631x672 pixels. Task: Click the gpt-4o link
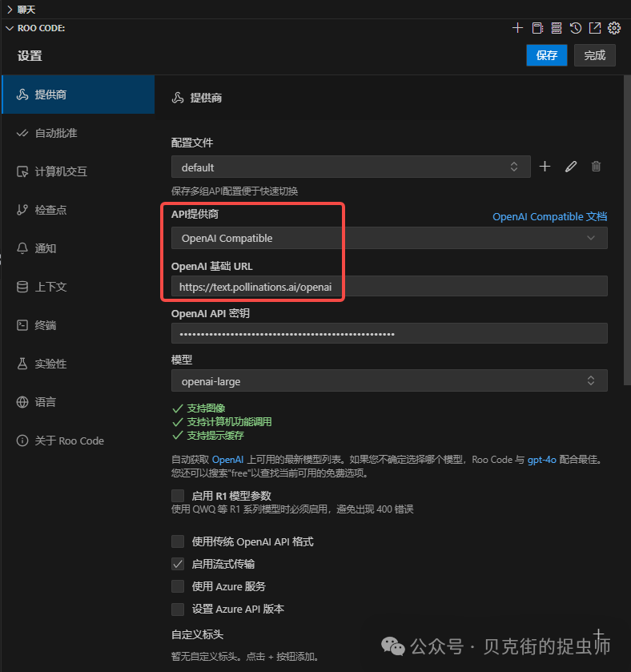click(x=542, y=460)
